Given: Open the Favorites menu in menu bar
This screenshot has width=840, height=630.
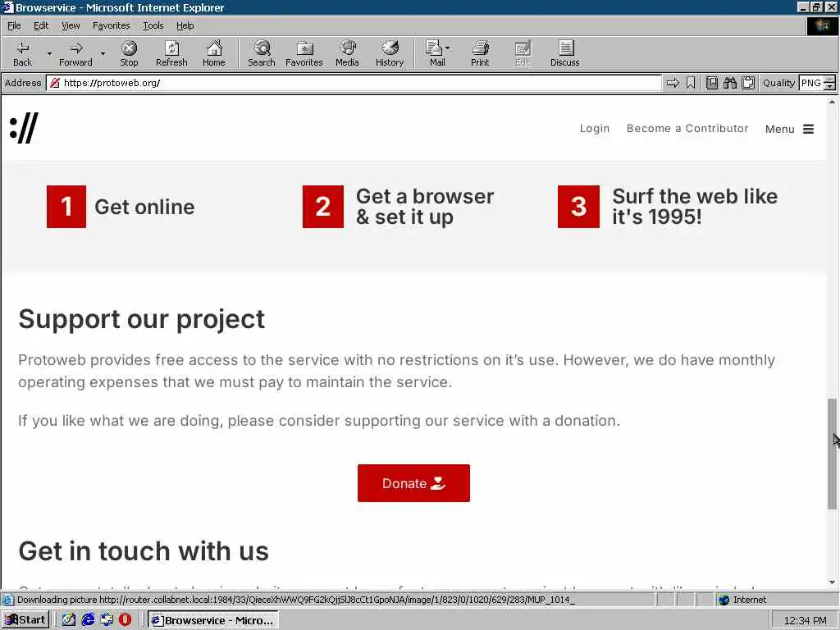Looking at the screenshot, I should (111, 25).
